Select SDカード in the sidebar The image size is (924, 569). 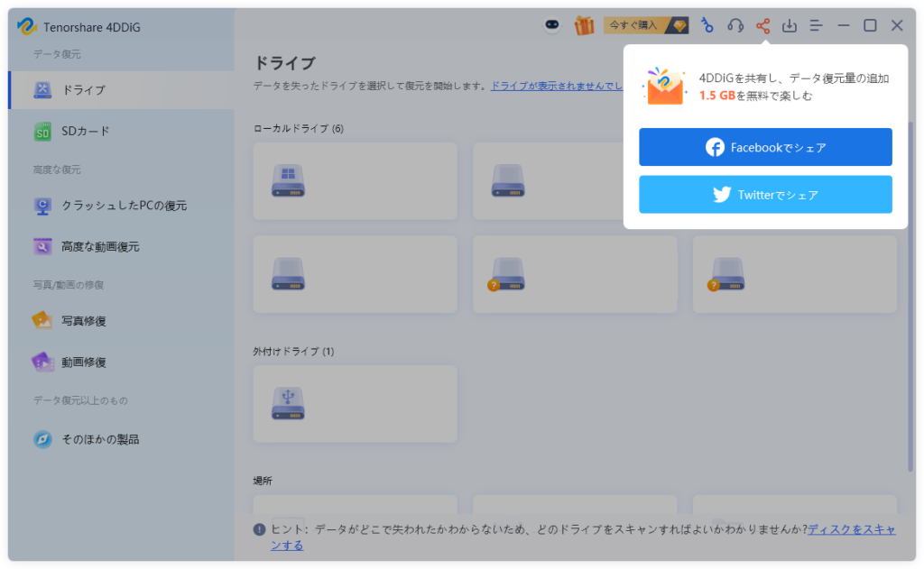click(122, 132)
